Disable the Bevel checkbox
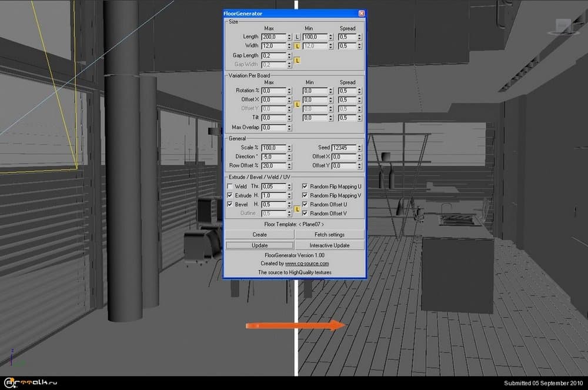The image size is (588, 390). [x=230, y=204]
